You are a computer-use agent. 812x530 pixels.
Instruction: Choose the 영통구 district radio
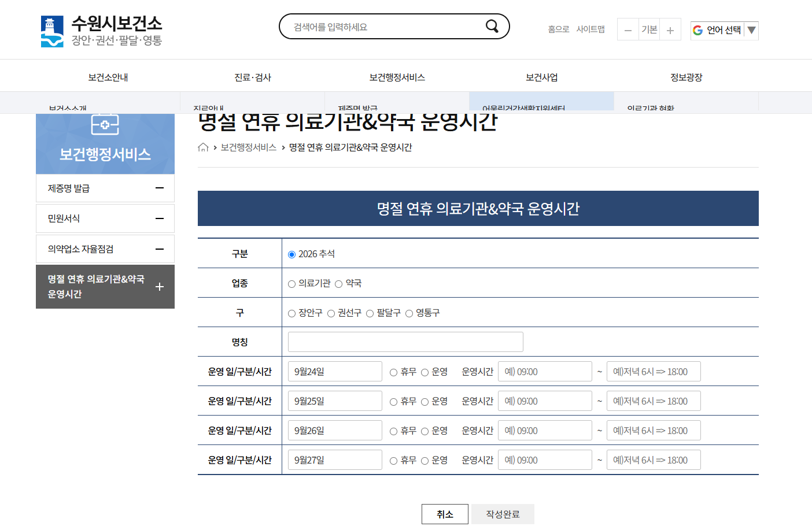409,313
